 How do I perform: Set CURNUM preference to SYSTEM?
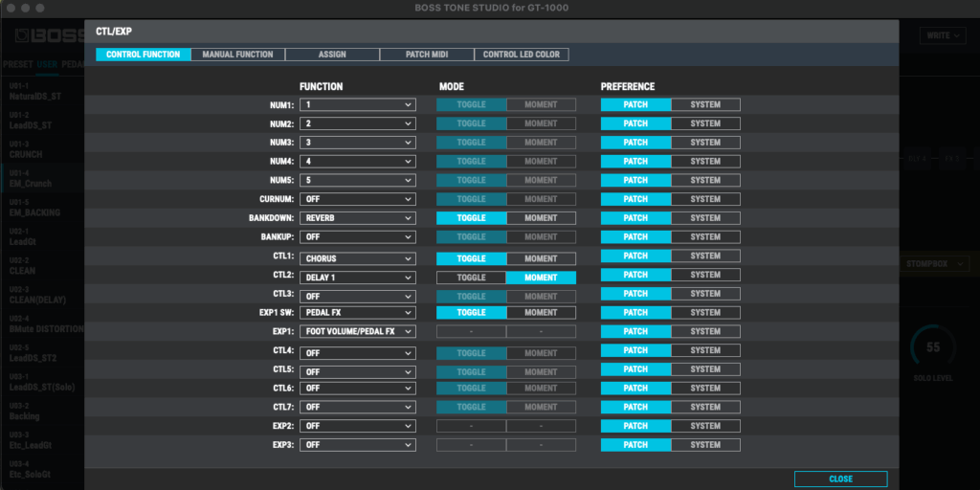705,199
